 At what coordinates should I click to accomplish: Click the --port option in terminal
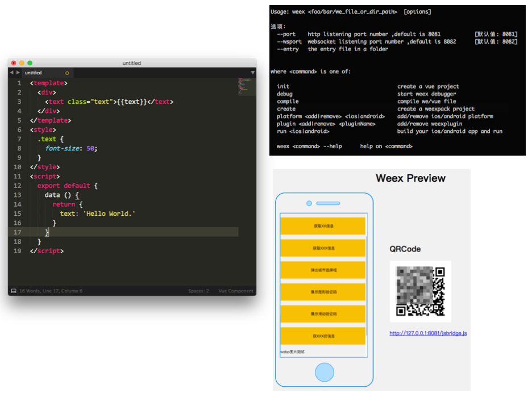pyautogui.click(x=286, y=34)
